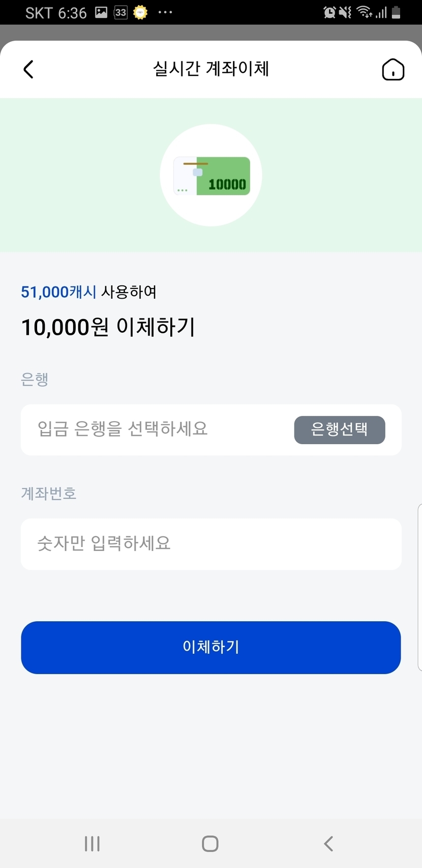Tap the alarm icon in status bar
422x868 pixels.
tap(329, 12)
